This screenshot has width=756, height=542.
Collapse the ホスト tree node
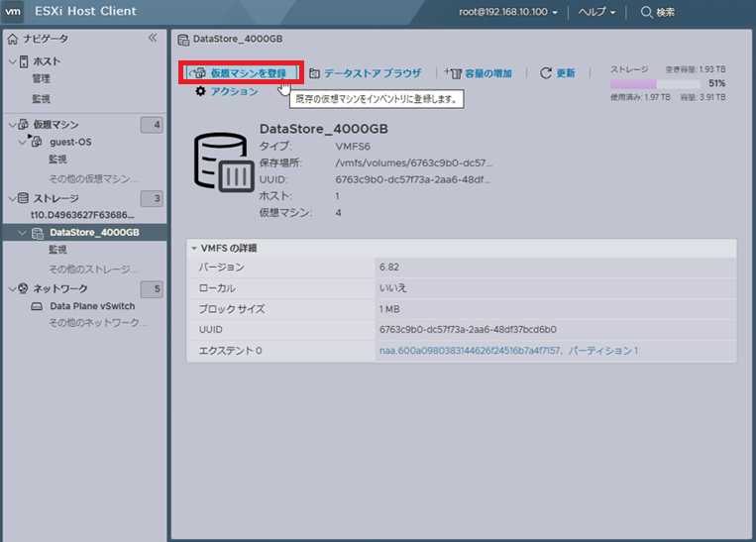coord(13,61)
